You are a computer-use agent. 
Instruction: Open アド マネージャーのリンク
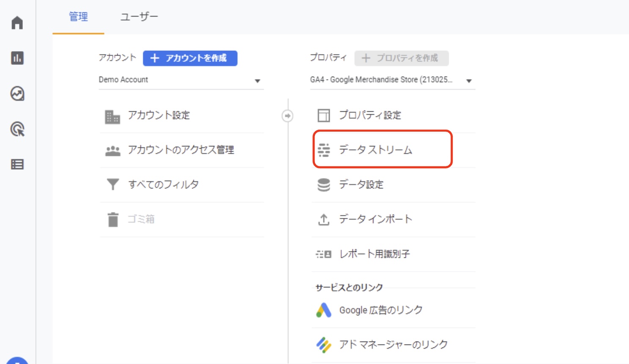tap(393, 345)
